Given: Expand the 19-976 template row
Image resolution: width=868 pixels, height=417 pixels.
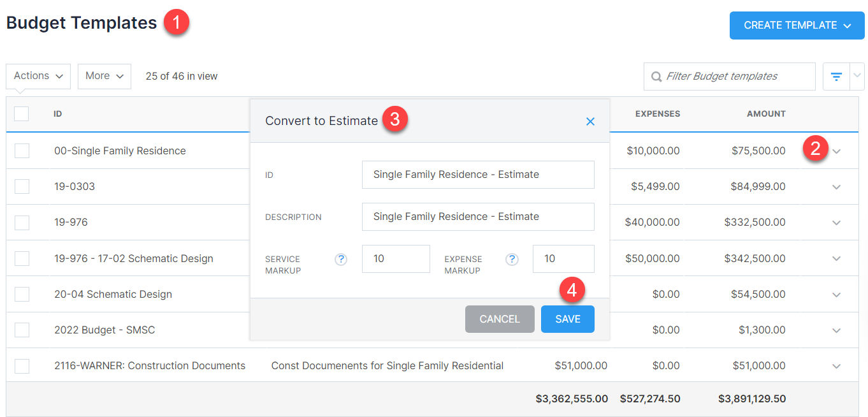Looking at the screenshot, I should coord(836,223).
